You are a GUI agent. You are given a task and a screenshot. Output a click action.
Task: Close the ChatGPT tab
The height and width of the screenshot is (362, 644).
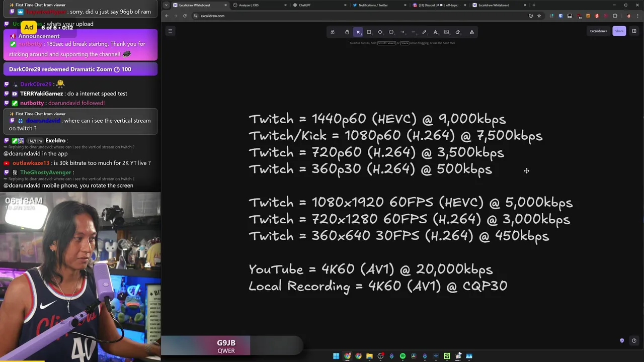point(345,5)
